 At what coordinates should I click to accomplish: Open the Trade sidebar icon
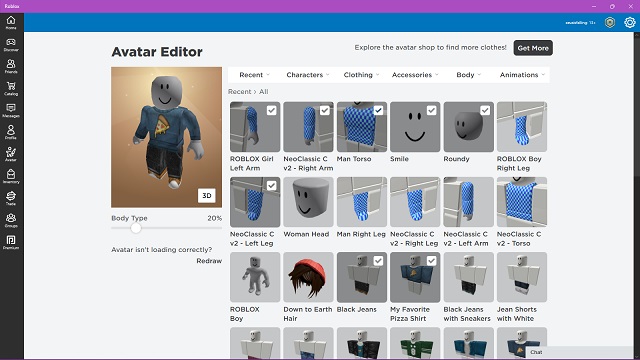[11, 199]
